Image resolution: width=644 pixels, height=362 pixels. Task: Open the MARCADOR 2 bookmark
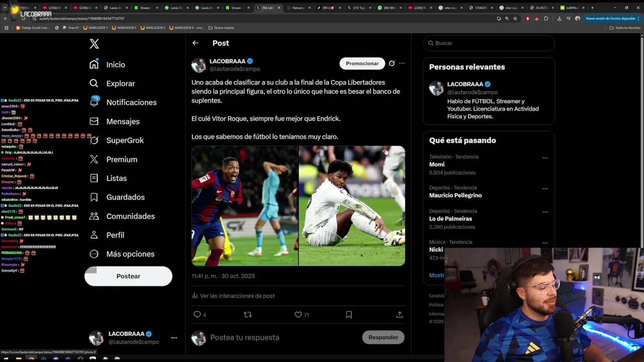124,28
